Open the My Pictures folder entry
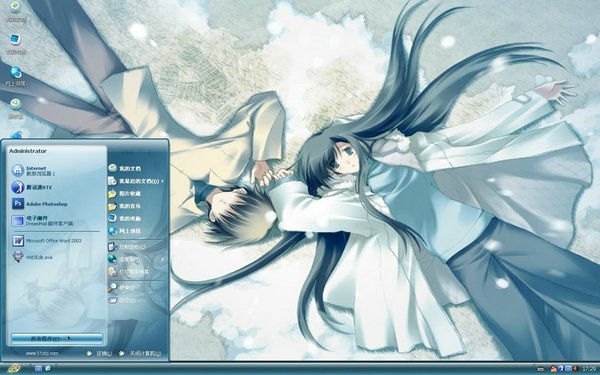The image size is (600, 375). point(125,194)
